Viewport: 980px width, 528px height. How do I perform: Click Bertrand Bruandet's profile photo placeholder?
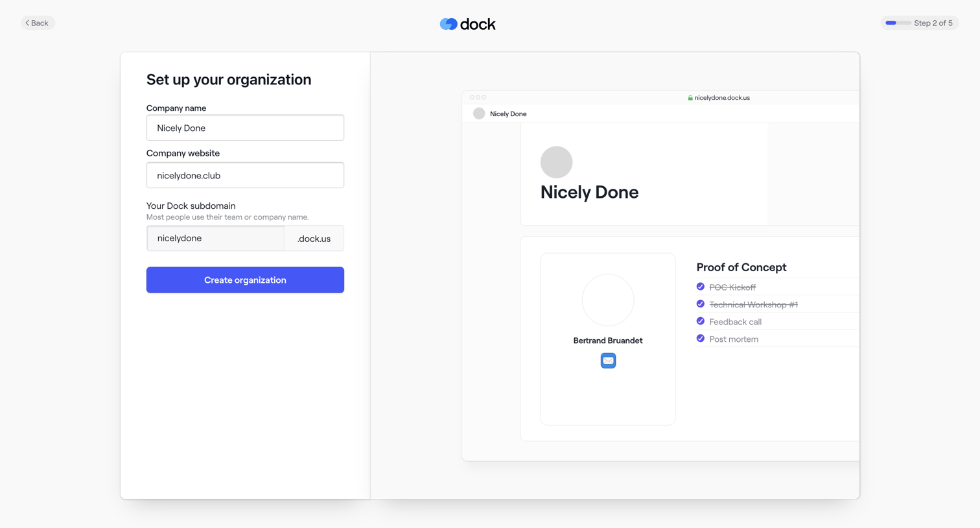pyautogui.click(x=608, y=300)
